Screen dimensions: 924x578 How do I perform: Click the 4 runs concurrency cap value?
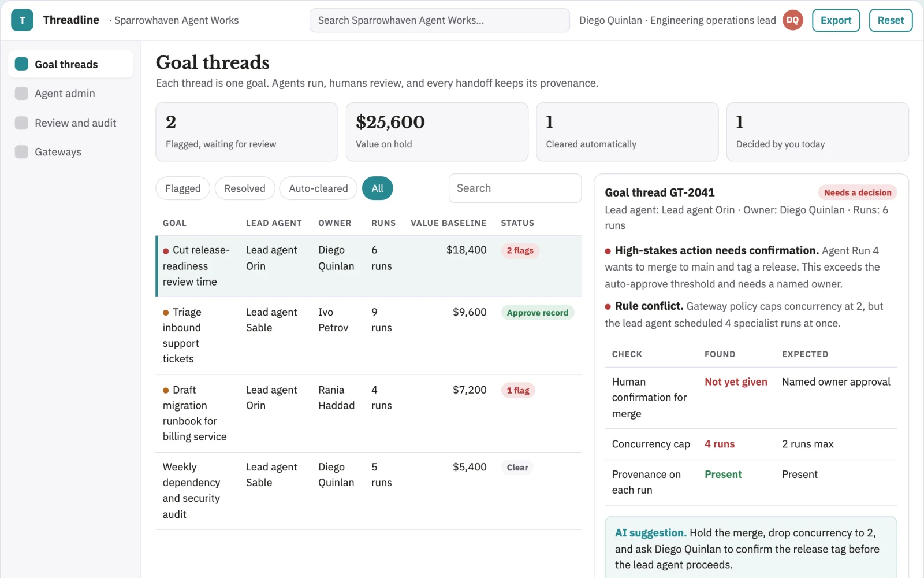coord(720,444)
